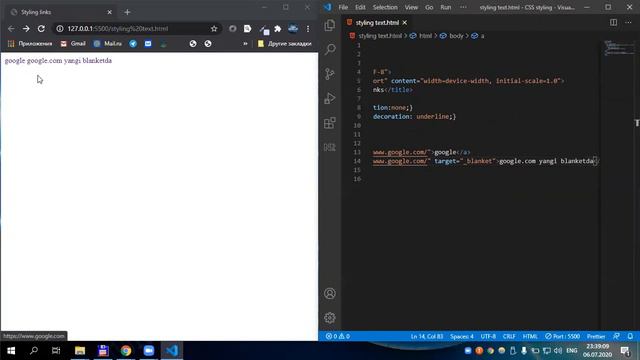640x360 pixels.
Task: Open new Chrome tab
Action: pos(127,12)
